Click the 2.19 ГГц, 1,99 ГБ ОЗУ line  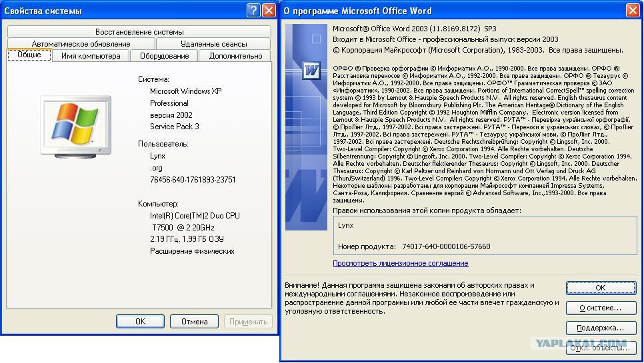(187, 238)
